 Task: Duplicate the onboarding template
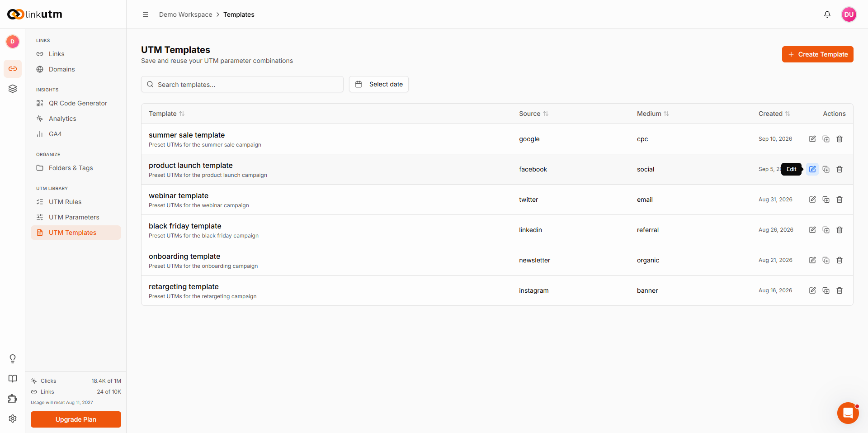point(826,260)
